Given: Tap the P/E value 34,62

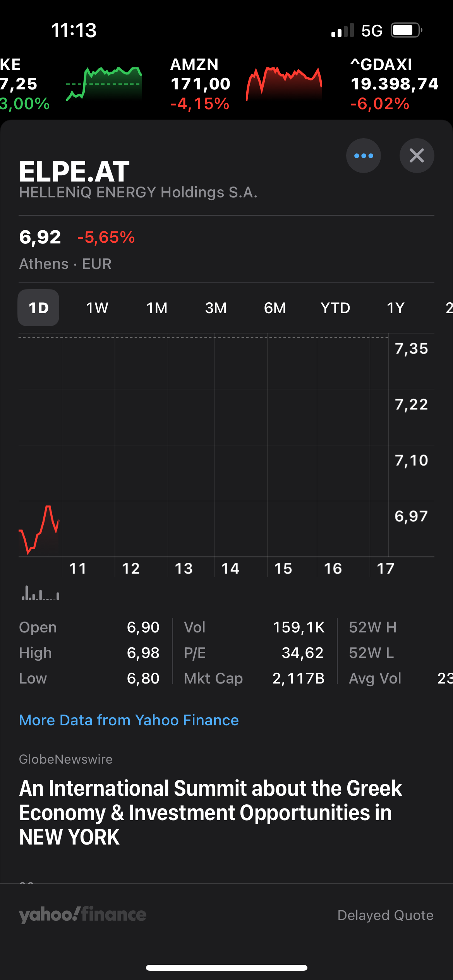Looking at the screenshot, I should [x=303, y=653].
